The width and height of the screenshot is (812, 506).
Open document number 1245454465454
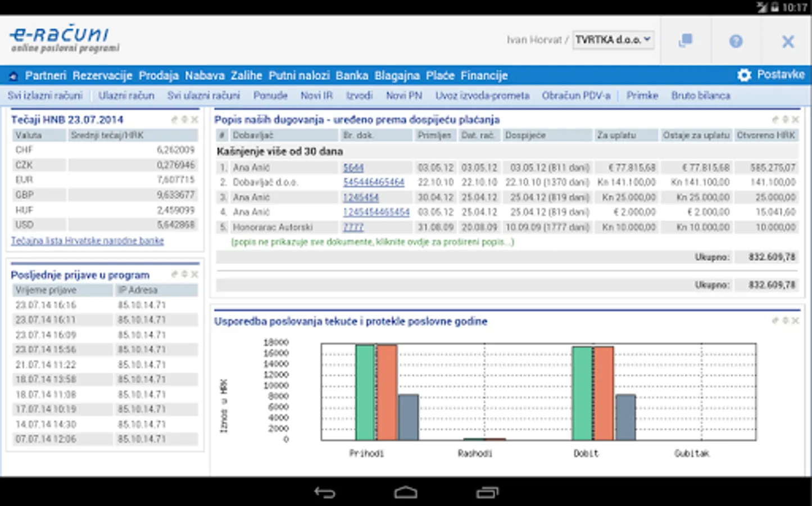[376, 212]
